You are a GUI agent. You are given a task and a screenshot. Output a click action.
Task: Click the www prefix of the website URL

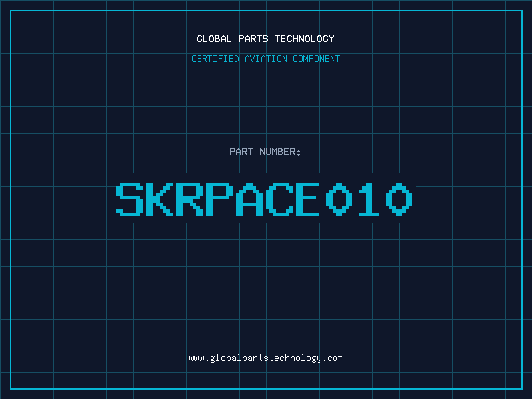click(x=196, y=358)
